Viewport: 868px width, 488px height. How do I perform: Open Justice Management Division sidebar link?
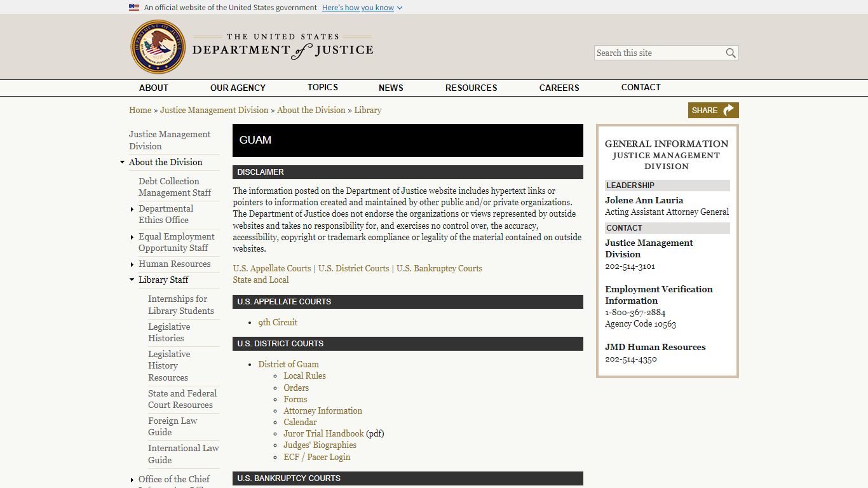(170, 140)
